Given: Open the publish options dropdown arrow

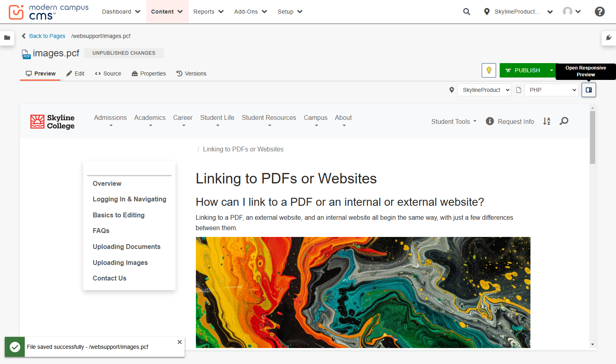Looking at the screenshot, I should tap(552, 70).
